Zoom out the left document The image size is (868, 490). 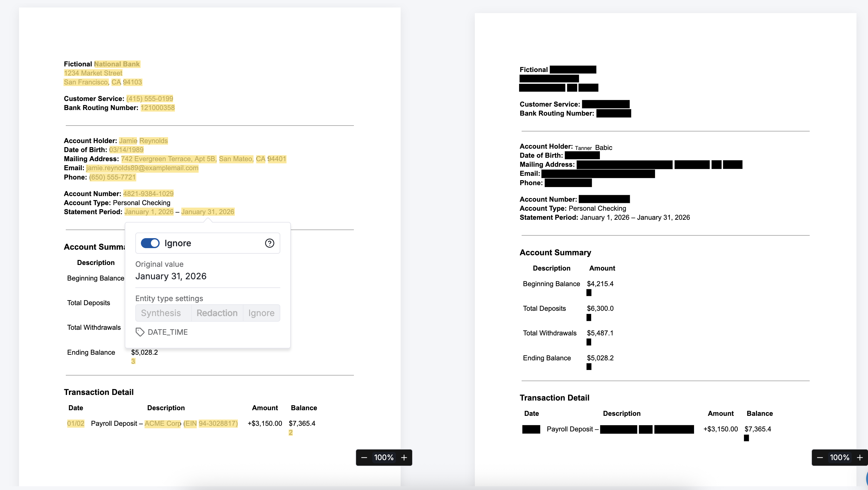pos(364,457)
